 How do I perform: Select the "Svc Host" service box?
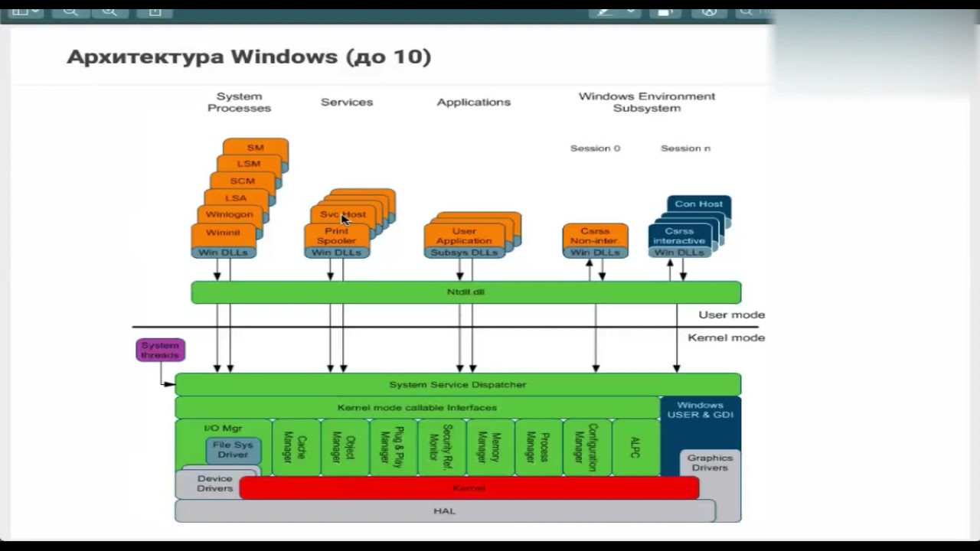coord(343,214)
